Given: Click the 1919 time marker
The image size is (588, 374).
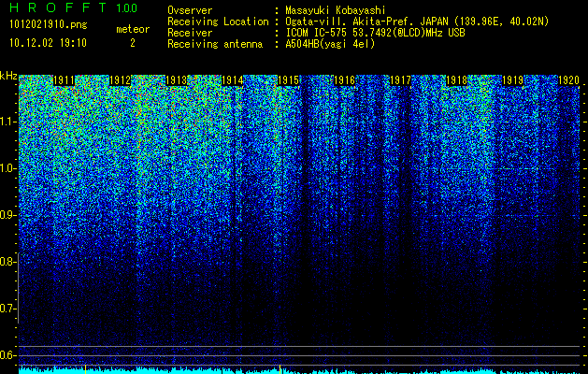Looking at the screenshot, I should [x=512, y=80].
